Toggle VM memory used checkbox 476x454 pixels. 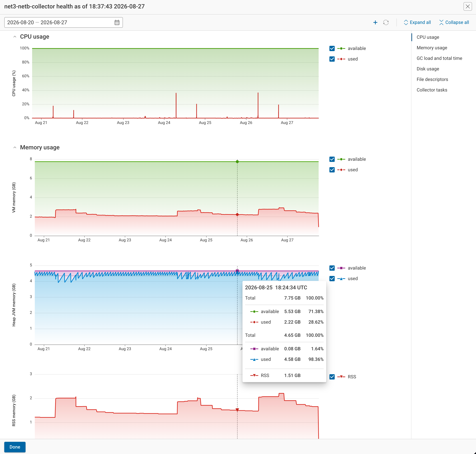coord(332,170)
